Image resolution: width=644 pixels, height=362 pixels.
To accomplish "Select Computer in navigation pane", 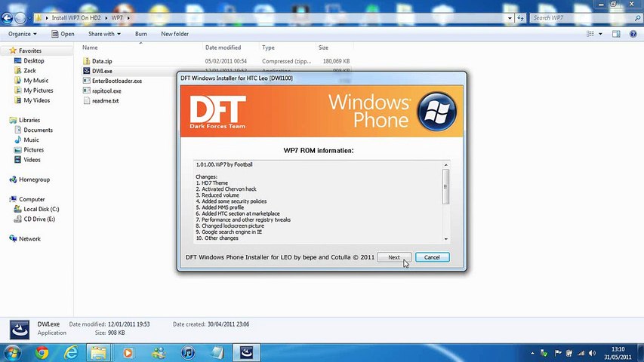I will click(32, 199).
